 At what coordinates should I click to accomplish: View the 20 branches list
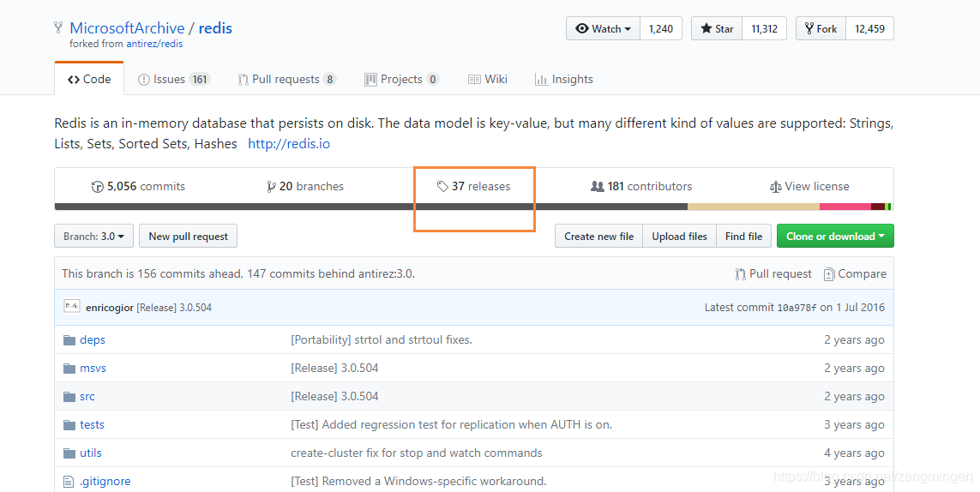click(305, 186)
